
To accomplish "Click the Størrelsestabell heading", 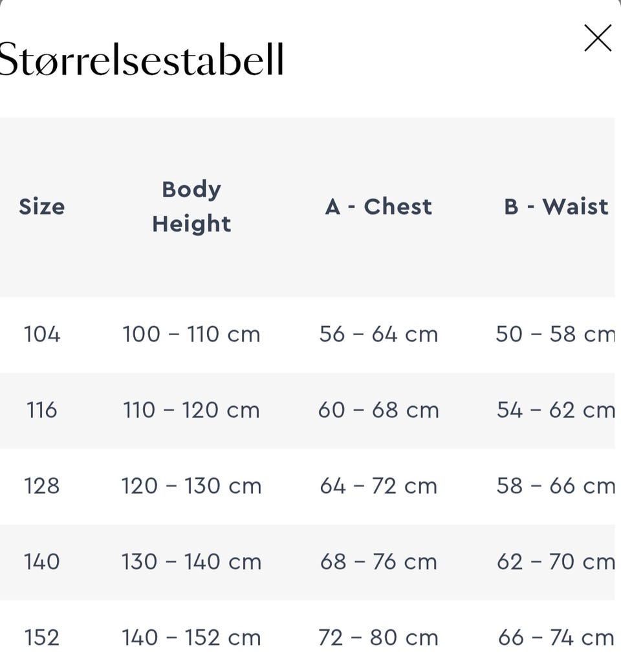I will pos(142,60).
